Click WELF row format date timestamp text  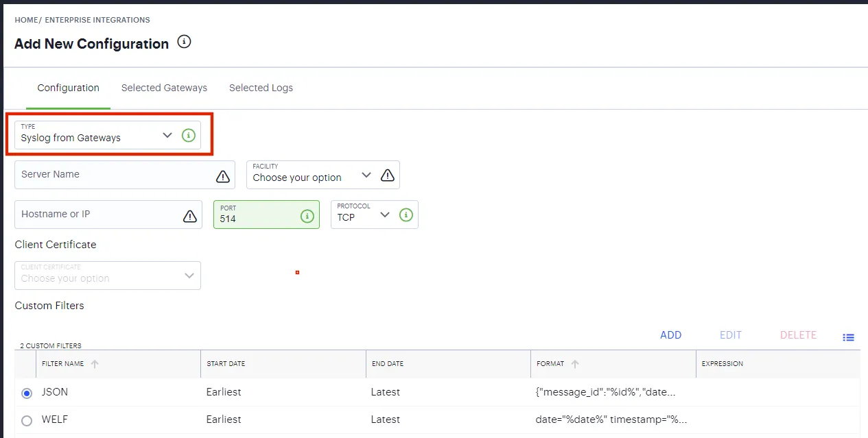pyautogui.click(x=611, y=419)
